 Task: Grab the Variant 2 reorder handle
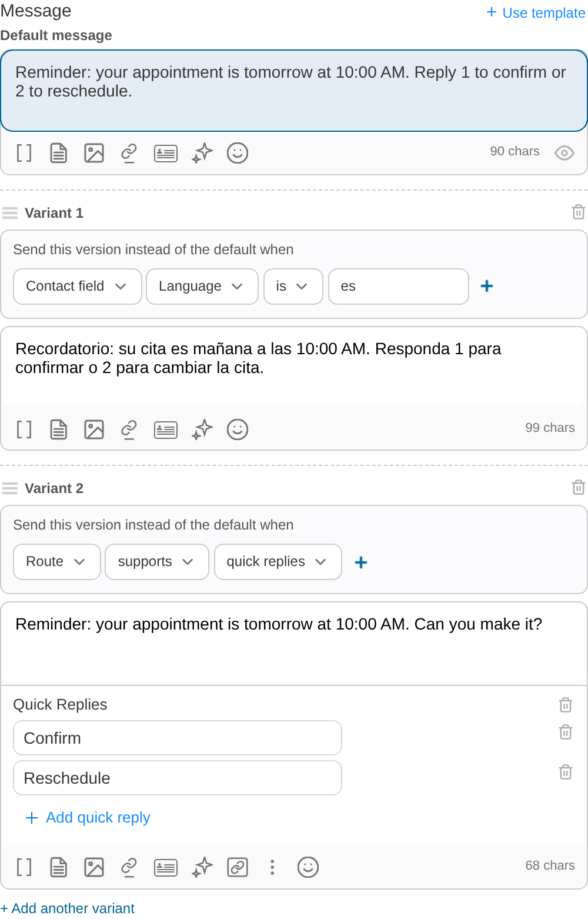[10, 488]
